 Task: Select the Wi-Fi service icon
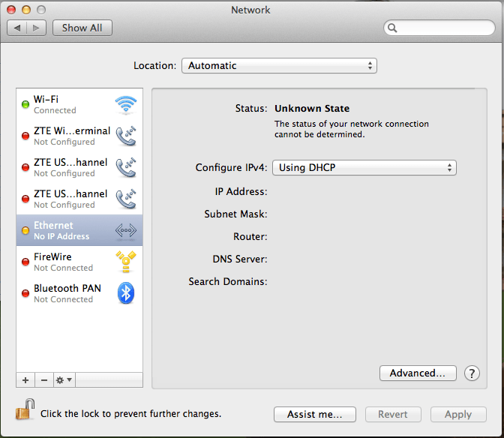tap(126, 105)
